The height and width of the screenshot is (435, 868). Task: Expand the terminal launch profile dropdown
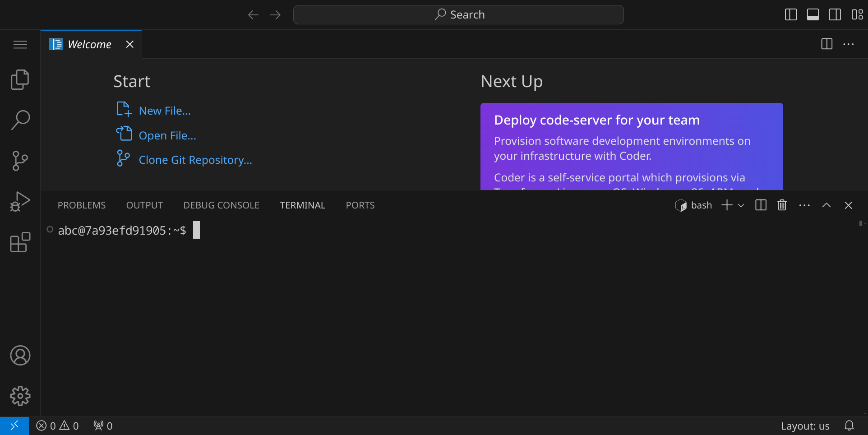741,205
